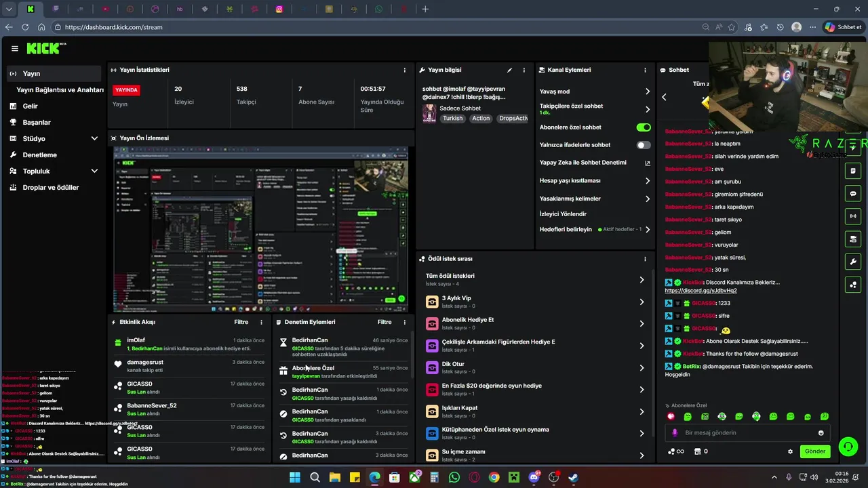Image resolution: width=868 pixels, height=488 pixels.
Task: Click the Turkish tag in stream info
Action: pos(452,118)
